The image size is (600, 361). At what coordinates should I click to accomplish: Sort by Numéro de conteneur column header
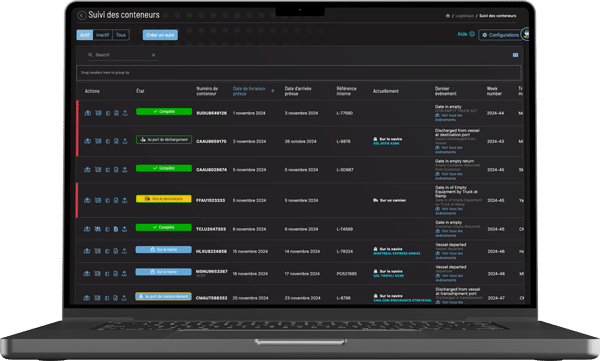click(207, 91)
